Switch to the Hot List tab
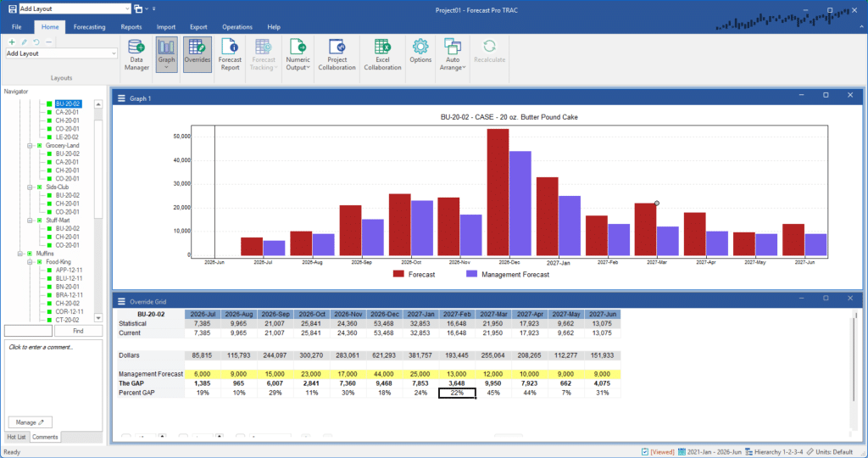Screen dimensions: 868x458 point(16,436)
